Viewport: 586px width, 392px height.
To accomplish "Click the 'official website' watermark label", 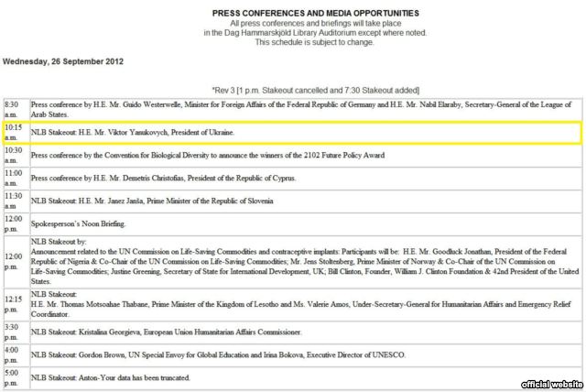I will (551, 383).
